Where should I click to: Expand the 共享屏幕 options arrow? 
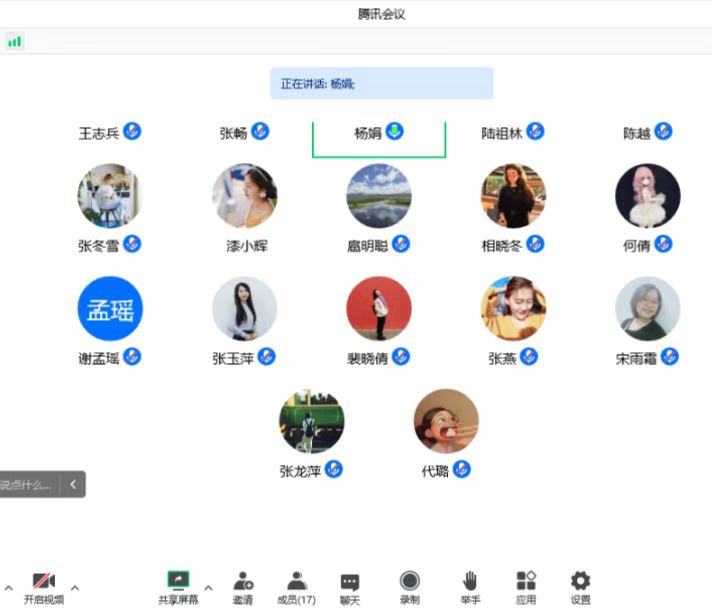(x=208, y=587)
